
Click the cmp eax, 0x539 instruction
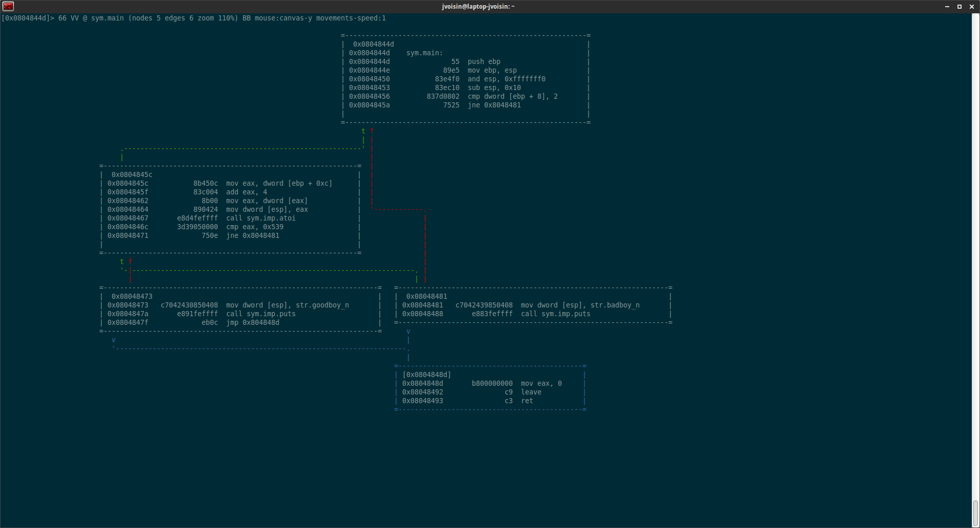coord(254,227)
